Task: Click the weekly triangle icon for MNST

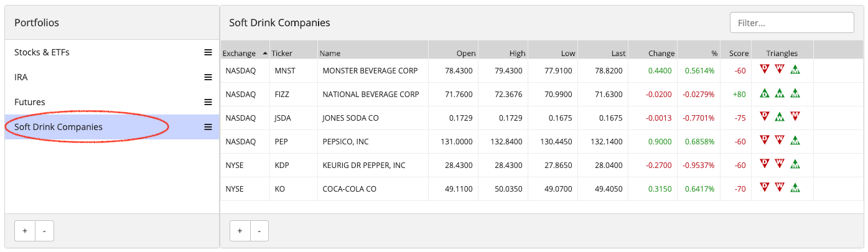Action: [780, 70]
